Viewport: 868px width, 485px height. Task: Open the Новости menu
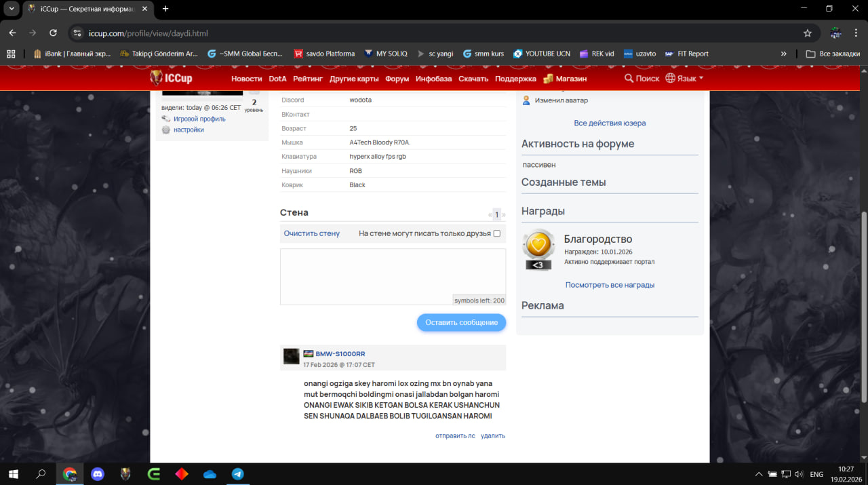[246, 79]
